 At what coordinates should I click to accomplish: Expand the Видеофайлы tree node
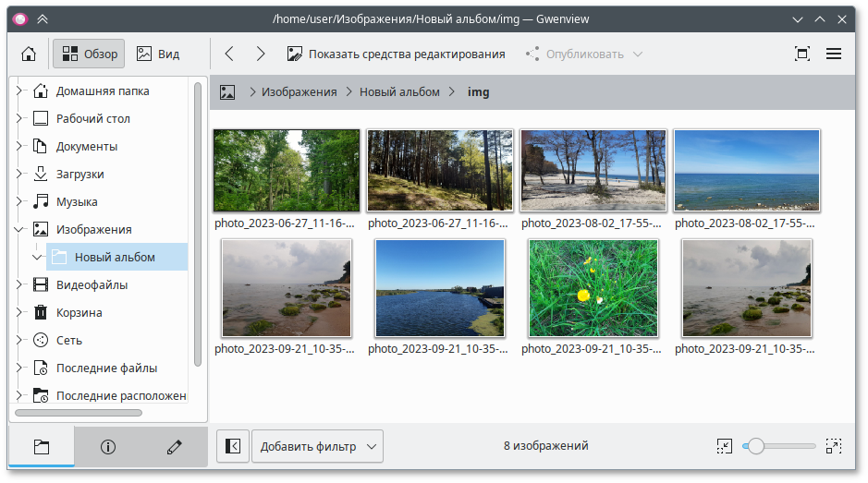(19, 284)
